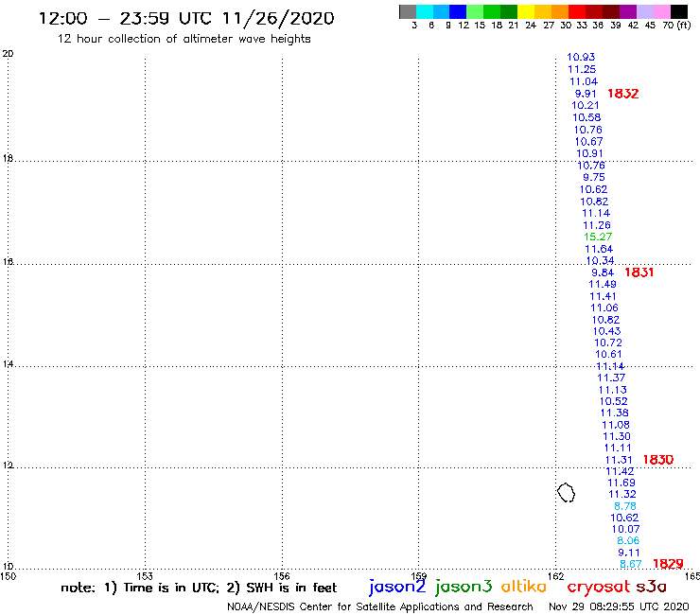700x615 pixels.
Task: Select the wave height reading '11.04'
Action: click(x=584, y=81)
